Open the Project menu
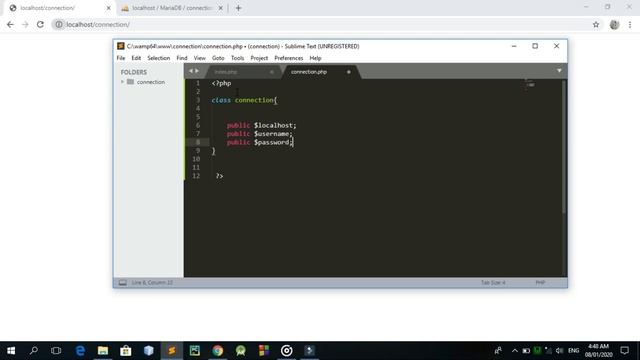 [x=259, y=58]
